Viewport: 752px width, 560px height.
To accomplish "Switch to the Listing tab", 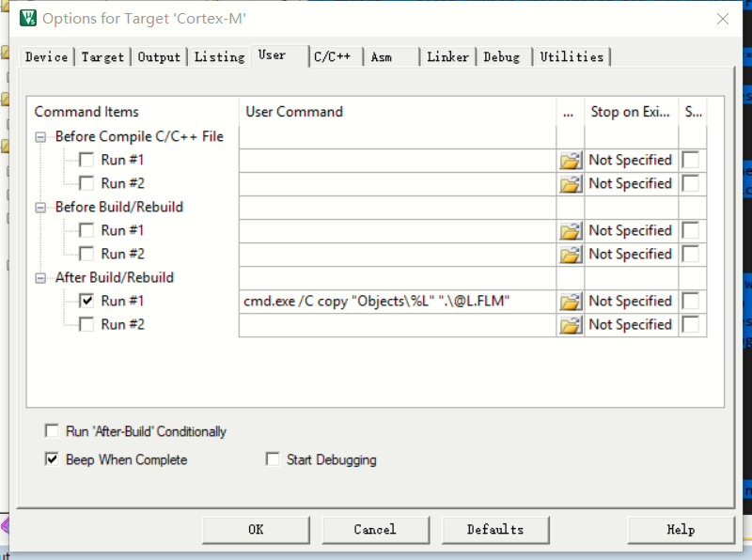I will click(x=220, y=57).
